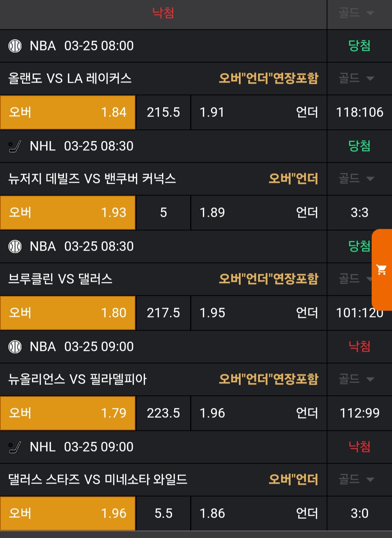The height and width of the screenshot is (538, 392).
Task: Click 언더 1.96 for 뉴올리언스 VS 필라델피아
Action: [x=258, y=413]
